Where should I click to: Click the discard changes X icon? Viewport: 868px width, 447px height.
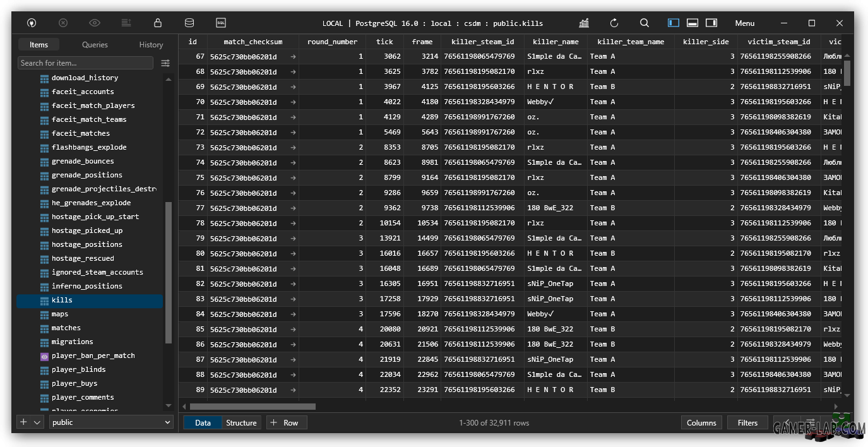pos(63,23)
